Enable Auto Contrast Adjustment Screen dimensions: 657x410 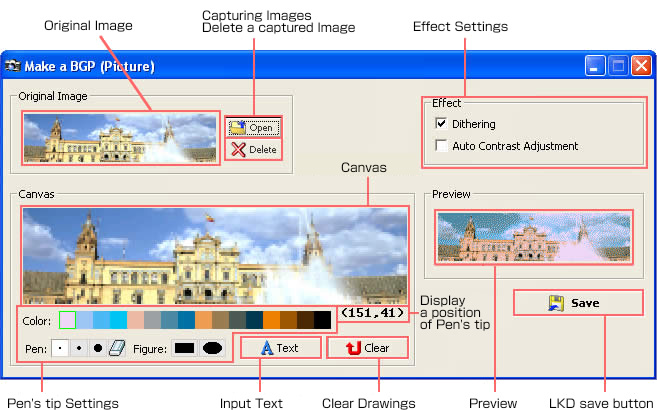pos(441,146)
